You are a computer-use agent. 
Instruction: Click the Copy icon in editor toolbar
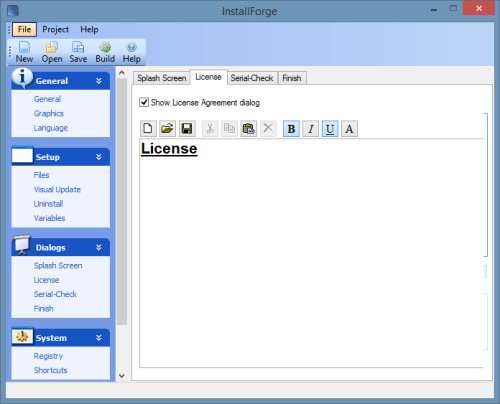coord(229,129)
